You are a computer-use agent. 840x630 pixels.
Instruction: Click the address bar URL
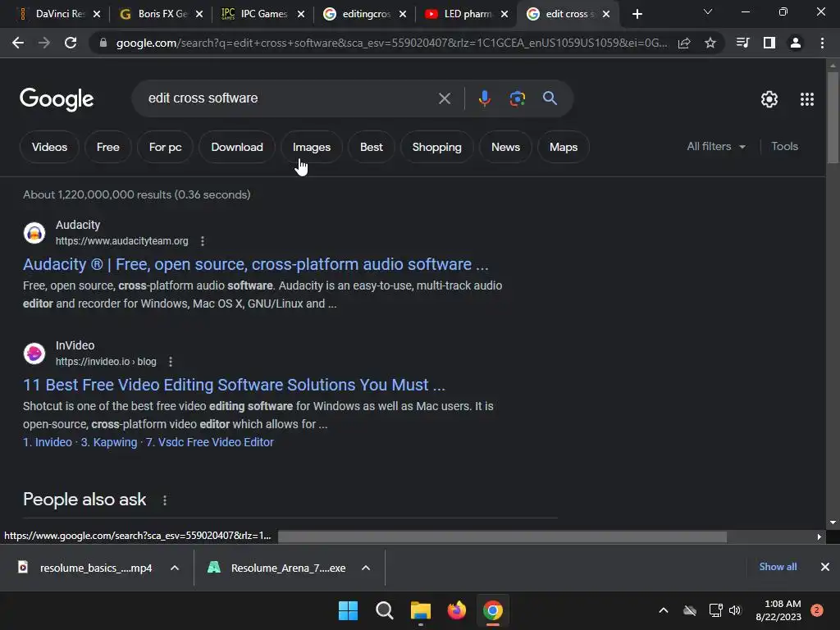coord(391,43)
